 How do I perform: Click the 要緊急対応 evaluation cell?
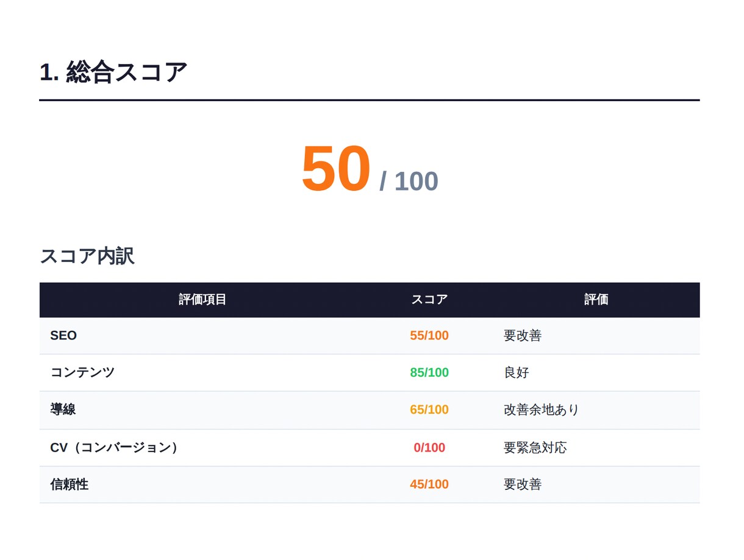point(535,447)
